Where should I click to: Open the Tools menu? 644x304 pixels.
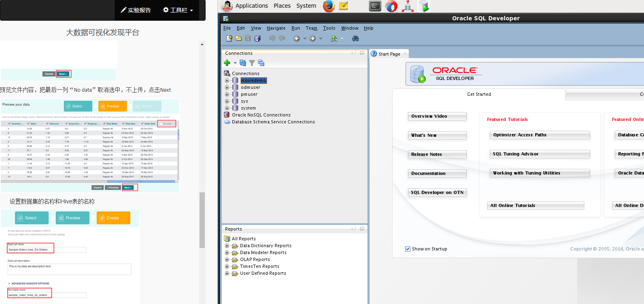[329, 28]
